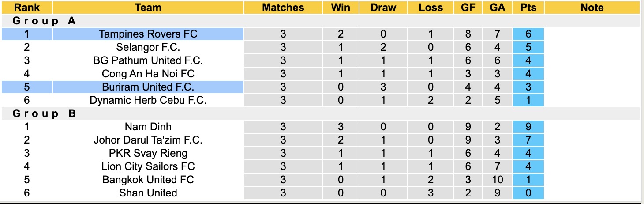Select the Win column header
The width and height of the screenshot is (644, 204).
coord(340,8)
